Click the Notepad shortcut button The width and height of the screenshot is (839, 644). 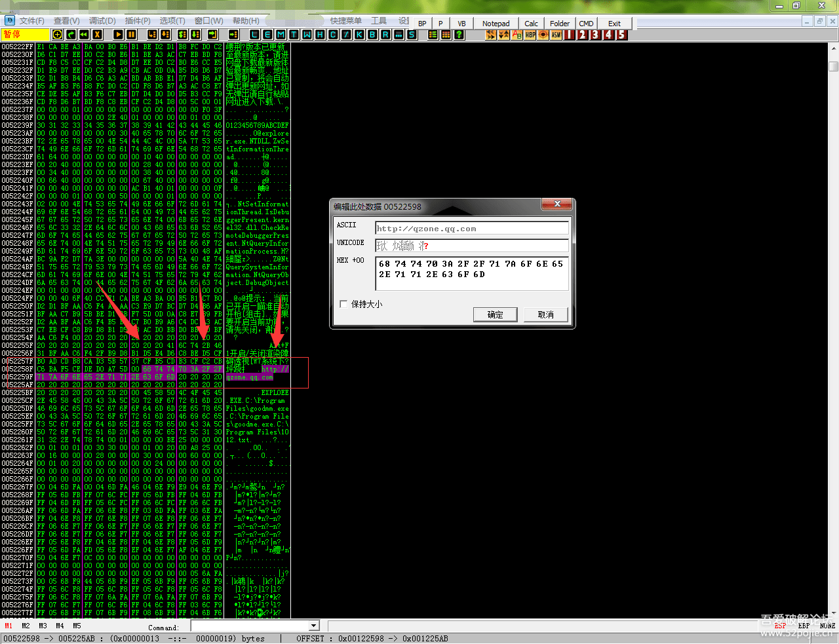click(496, 24)
